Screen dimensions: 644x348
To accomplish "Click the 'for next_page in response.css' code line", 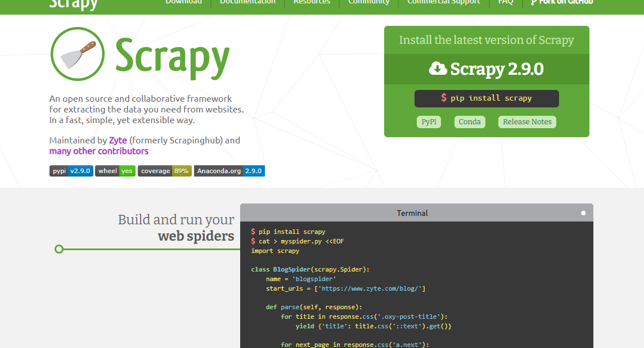I will pyautogui.click(x=355, y=345).
